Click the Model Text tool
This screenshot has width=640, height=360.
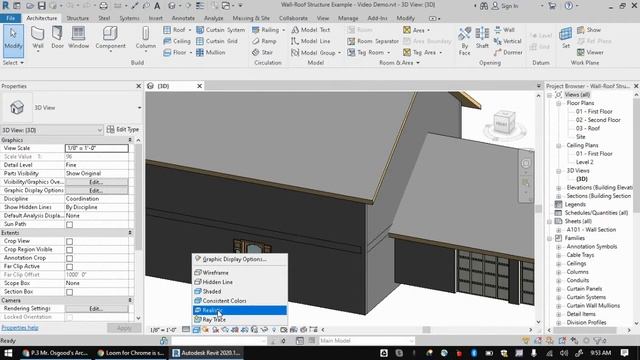click(311, 30)
